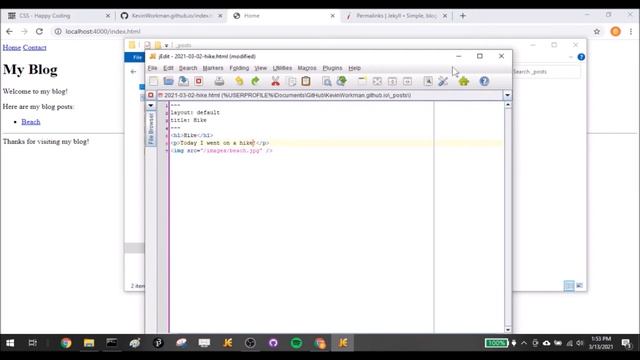Click the Contact link on the blog page

35,47
